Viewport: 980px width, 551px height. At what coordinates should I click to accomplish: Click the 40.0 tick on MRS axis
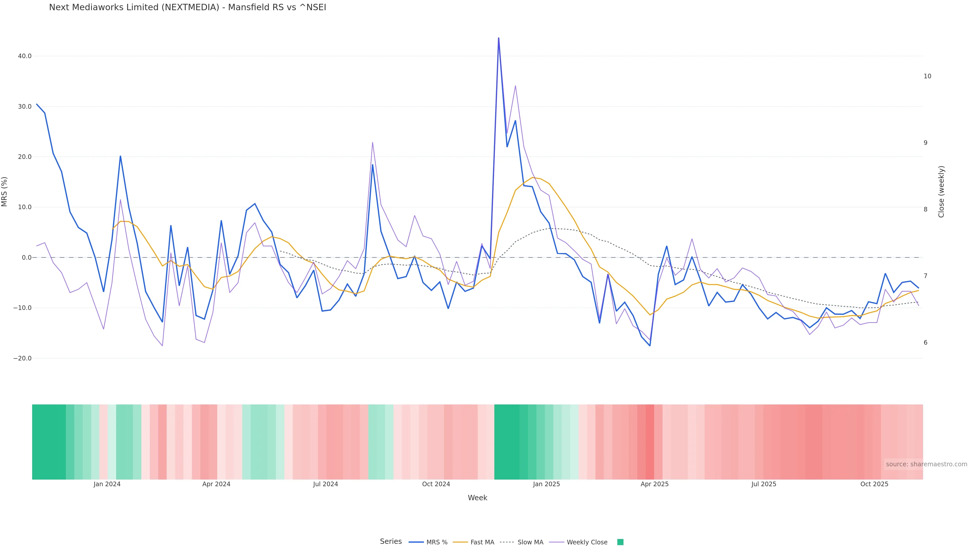point(25,56)
